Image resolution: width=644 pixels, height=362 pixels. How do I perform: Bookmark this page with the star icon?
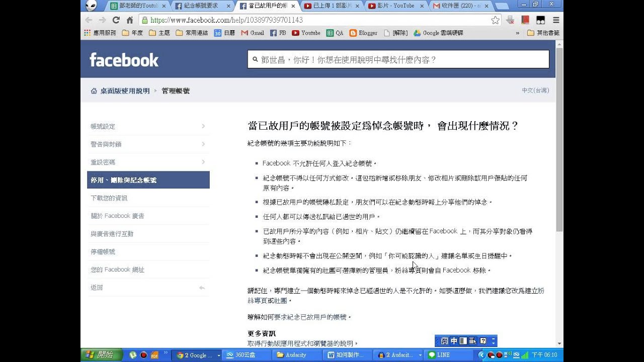coord(496,20)
